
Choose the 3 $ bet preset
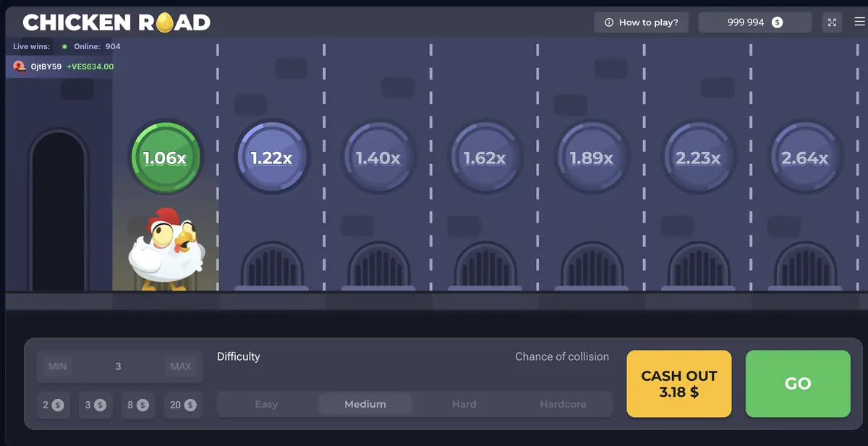(95, 405)
